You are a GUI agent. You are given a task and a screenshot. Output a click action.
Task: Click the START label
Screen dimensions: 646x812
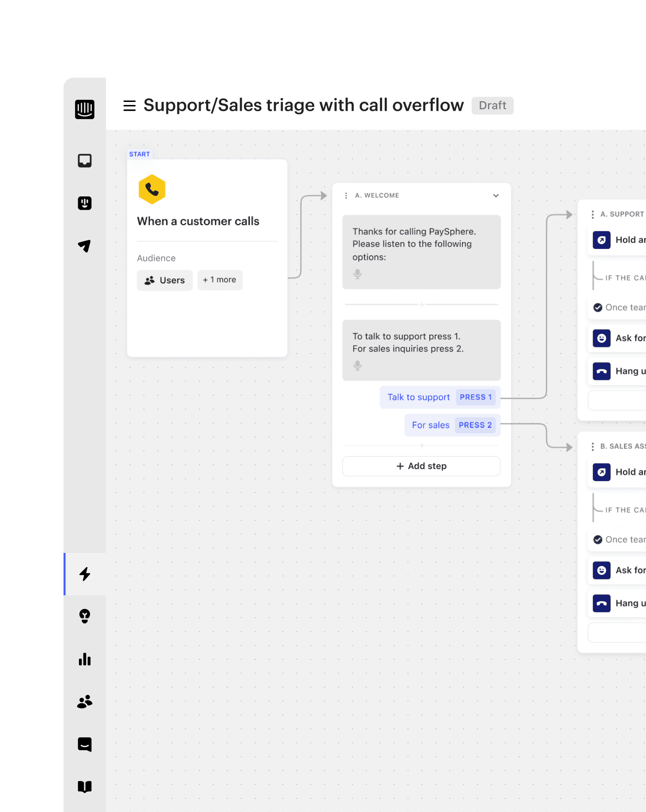click(x=139, y=154)
